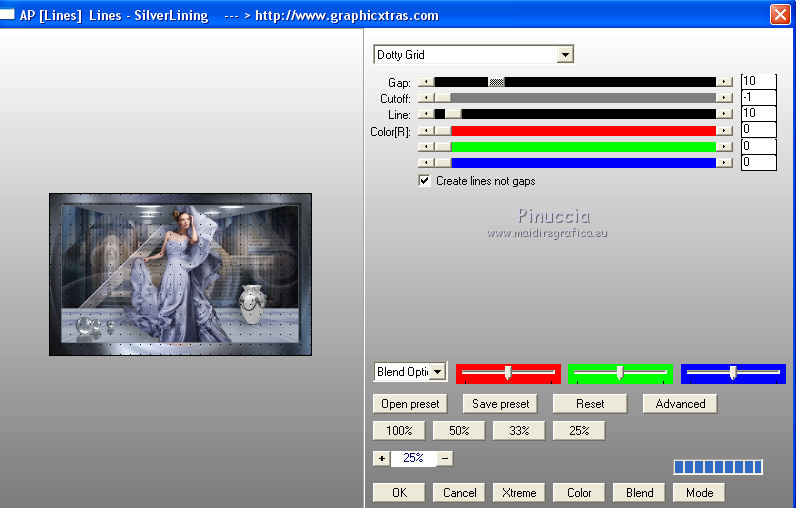Toggle Create lines not gaps checkbox

424,180
